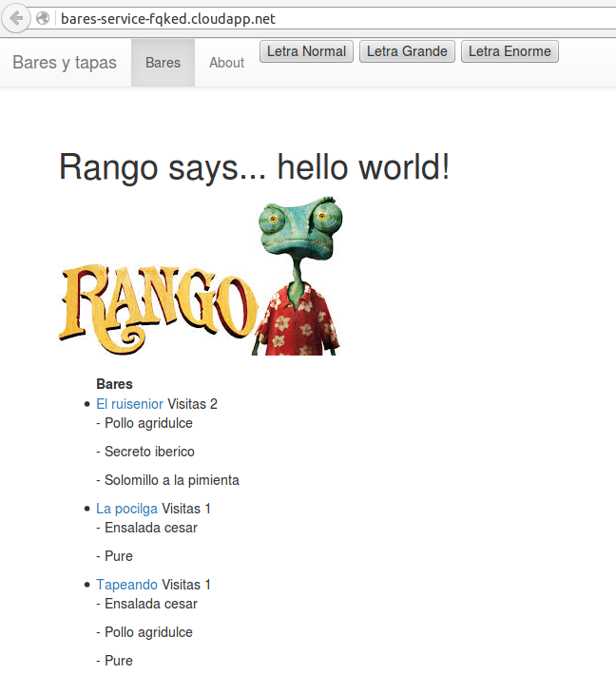
Task: Select Ensalada cesar under La pocilga
Action: (150, 528)
